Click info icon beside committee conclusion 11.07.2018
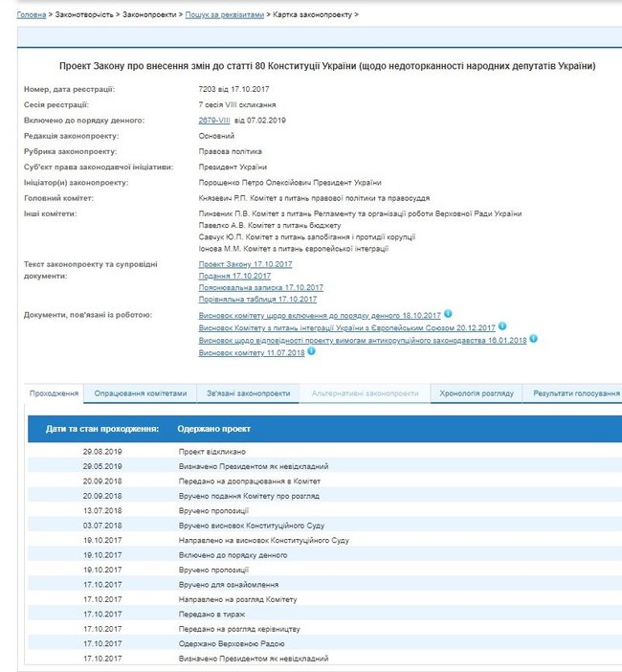This screenshot has width=622, height=672. (311, 351)
